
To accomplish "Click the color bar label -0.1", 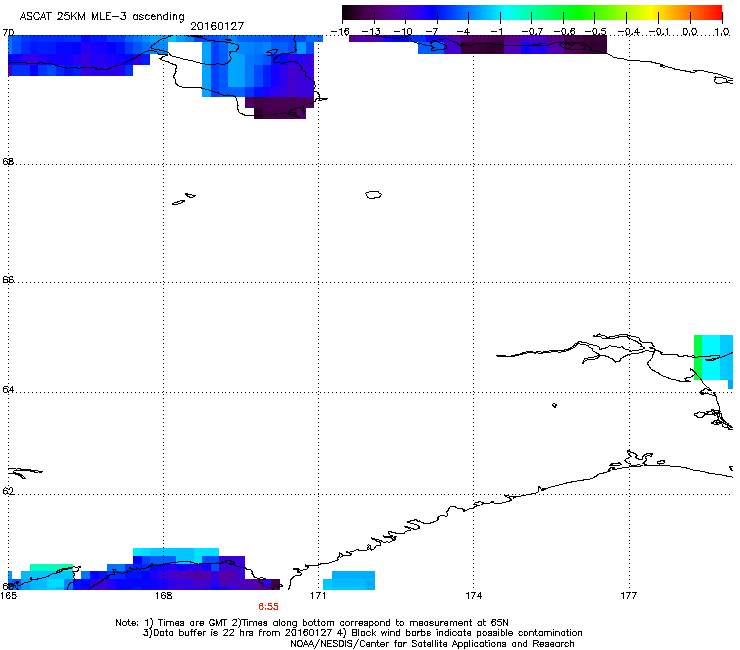I will coord(659,32).
